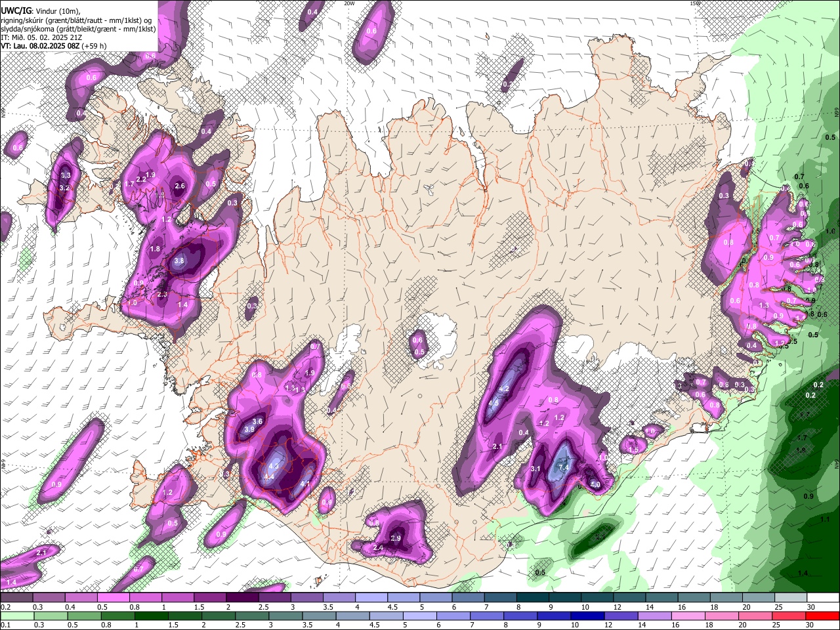Click the 4.5 value on the map
This screenshot has width=840, height=630.
pyautogui.click(x=494, y=402)
